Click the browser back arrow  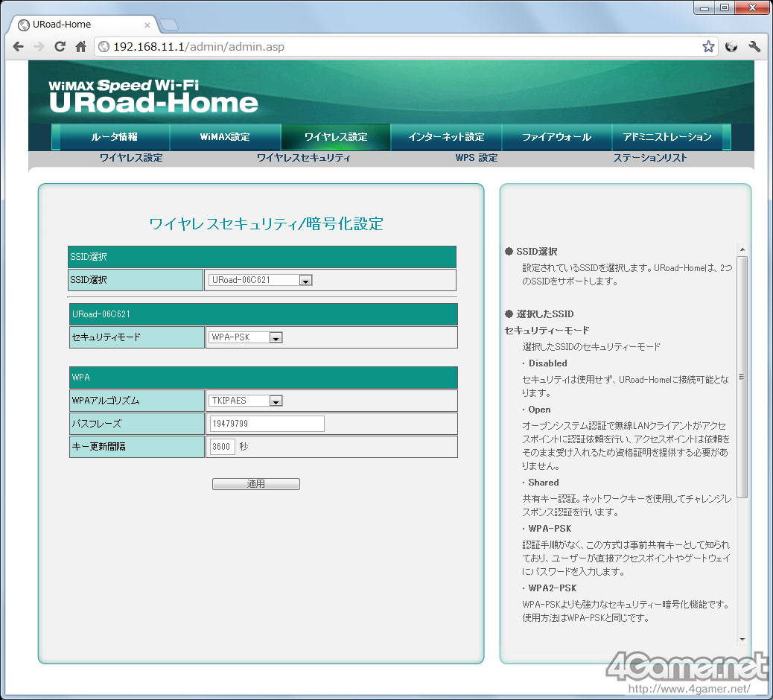tap(18, 47)
